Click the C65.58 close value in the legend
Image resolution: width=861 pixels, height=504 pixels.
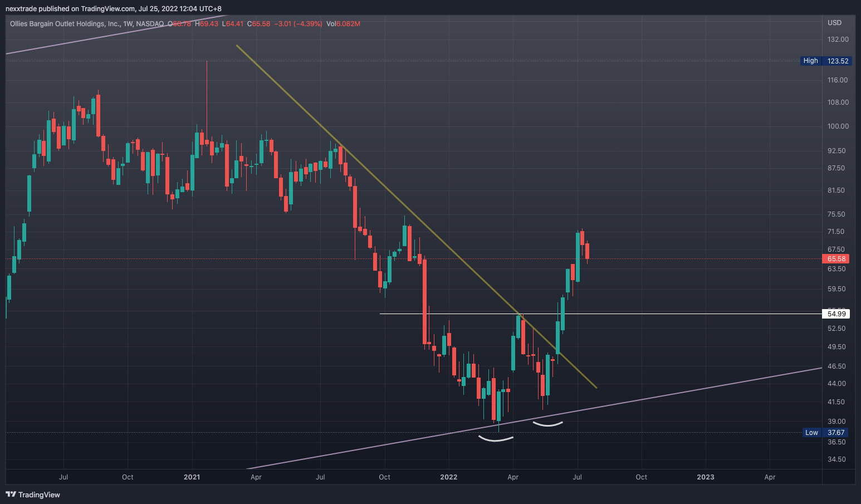pyautogui.click(x=258, y=24)
